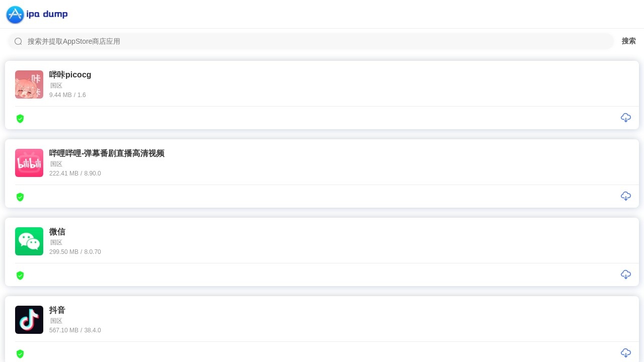Open the 哔咔picocg title link
This screenshot has width=644, height=362.
[x=70, y=75]
